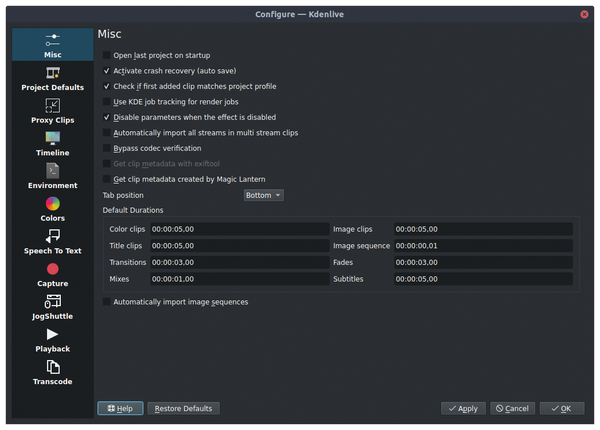Open the Transcode settings icon
This screenshot has height=430, width=600.
(x=52, y=367)
